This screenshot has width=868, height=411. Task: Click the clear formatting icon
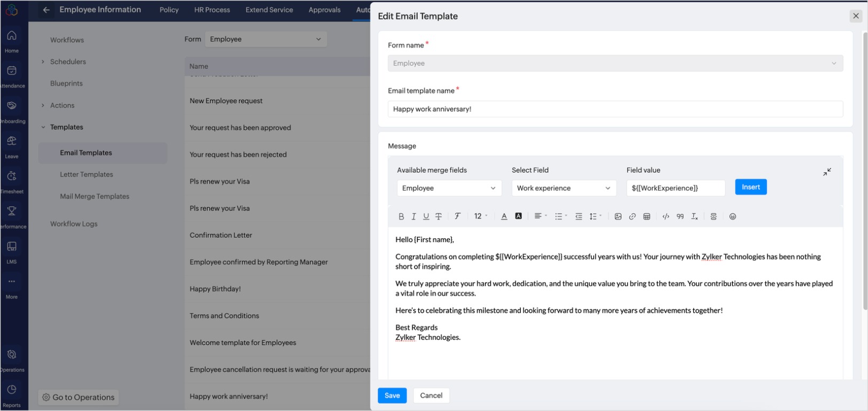click(694, 216)
